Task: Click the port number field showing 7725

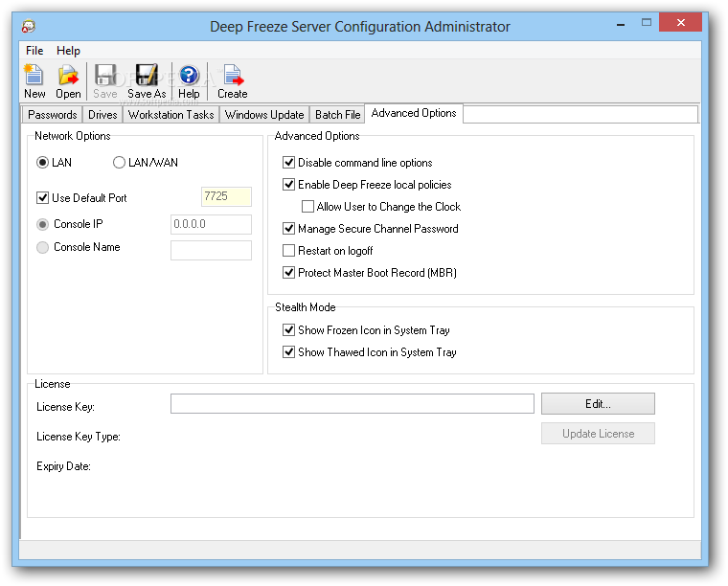Action: point(227,196)
